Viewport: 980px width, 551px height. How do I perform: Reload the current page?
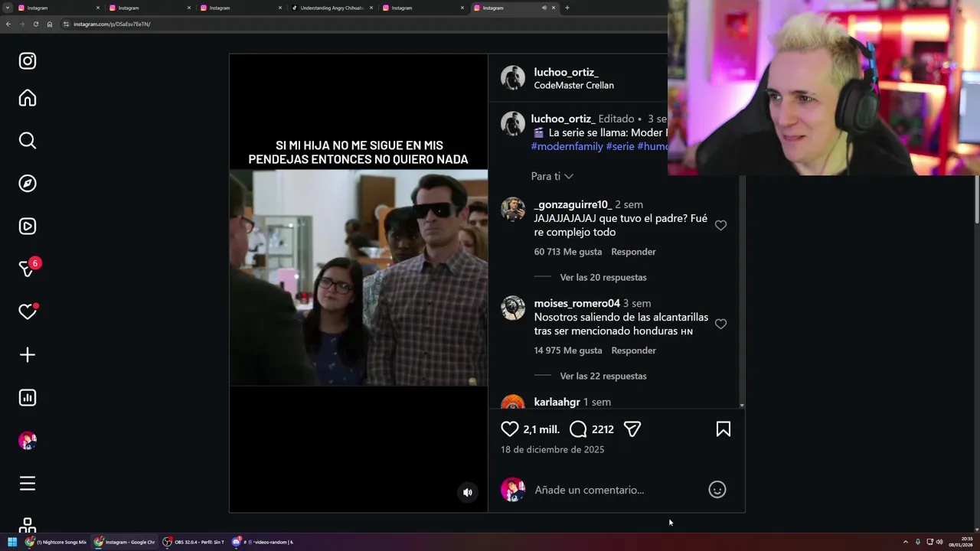pos(35,24)
